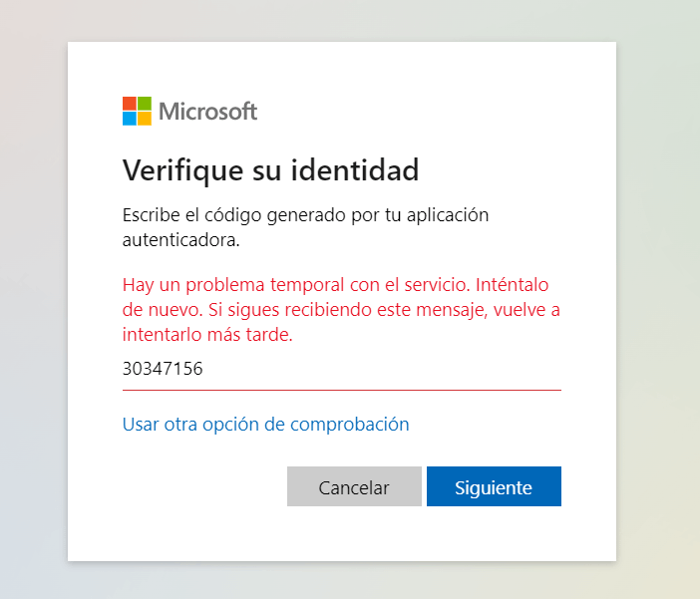Click empty space right of entered code
This screenshot has width=700, height=599.
[382, 369]
